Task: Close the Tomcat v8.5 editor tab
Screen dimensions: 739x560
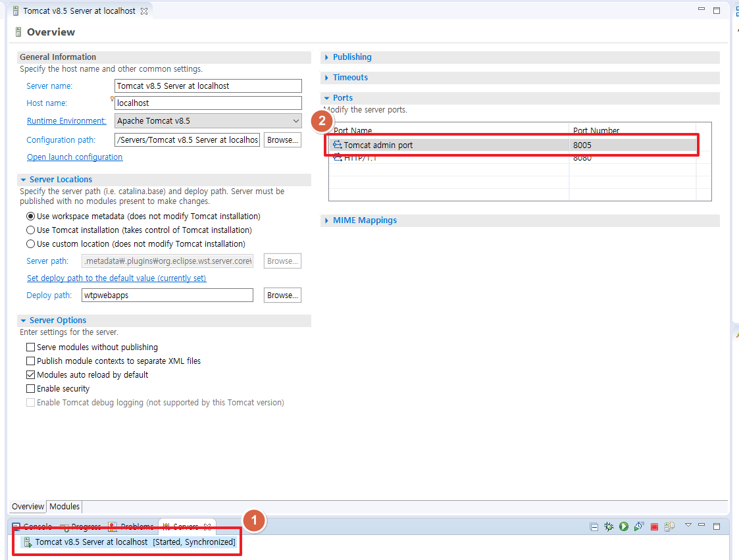Action: [144, 11]
